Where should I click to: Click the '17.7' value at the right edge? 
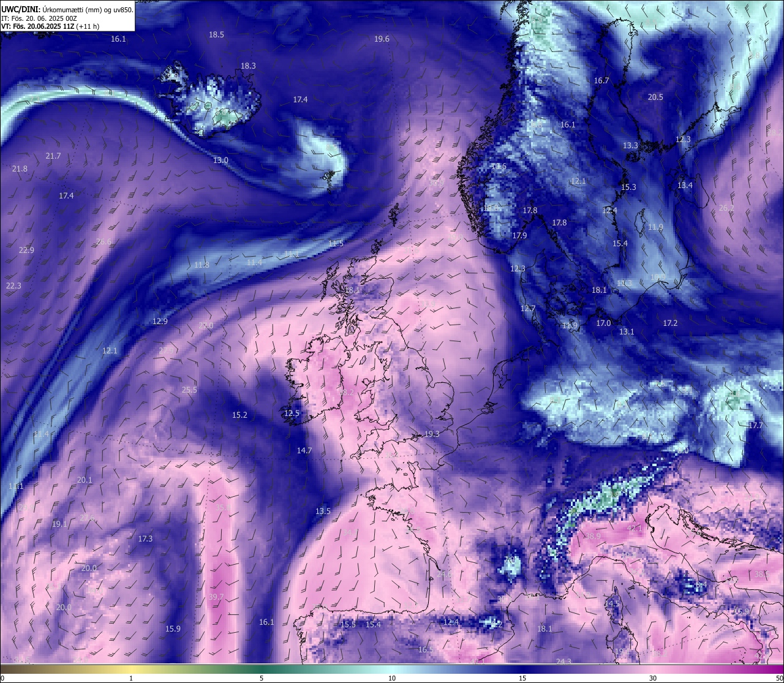756,426
